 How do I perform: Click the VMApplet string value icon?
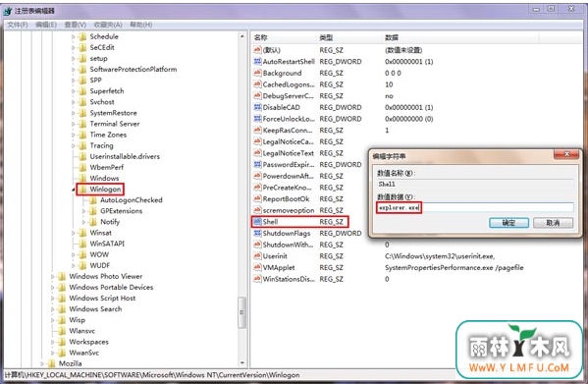tap(257, 267)
